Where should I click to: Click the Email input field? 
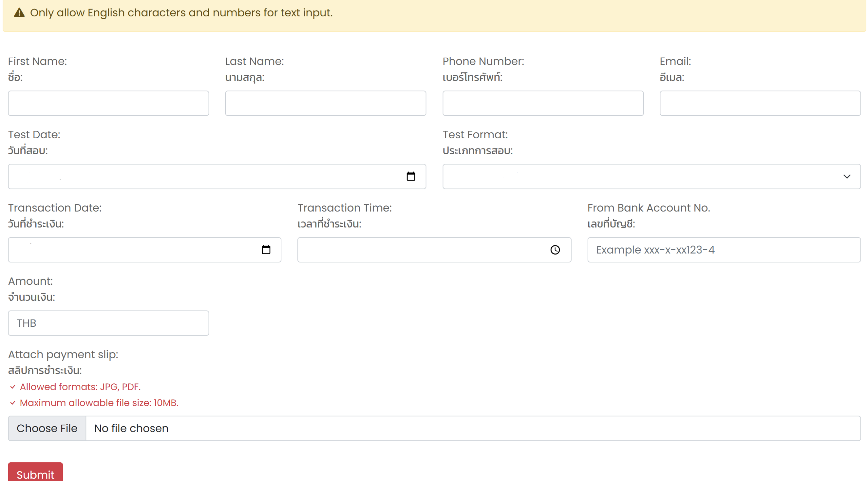[x=759, y=103]
